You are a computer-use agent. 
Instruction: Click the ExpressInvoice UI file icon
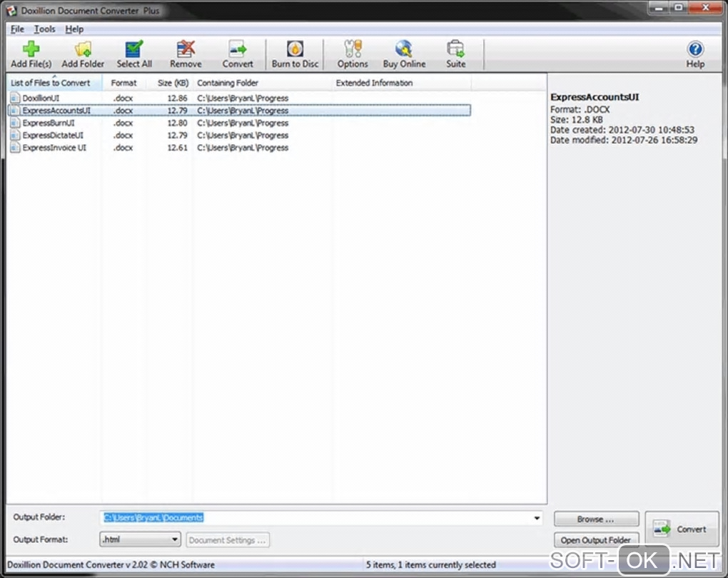click(x=15, y=148)
